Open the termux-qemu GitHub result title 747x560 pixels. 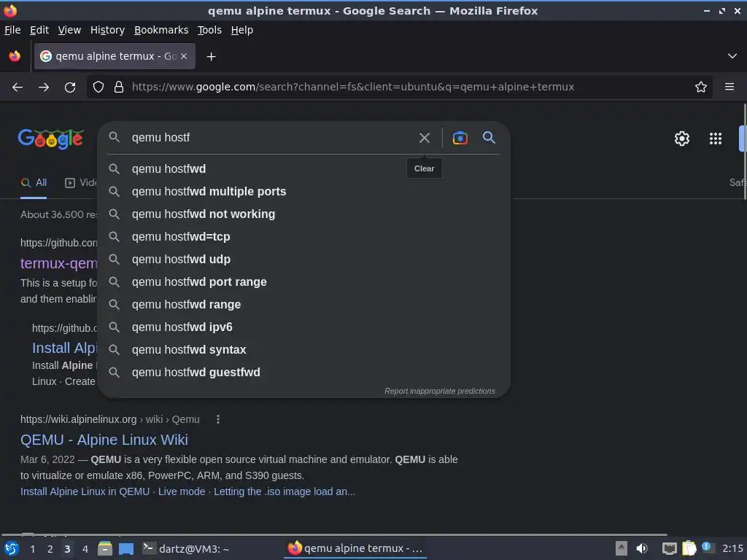tap(58, 262)
